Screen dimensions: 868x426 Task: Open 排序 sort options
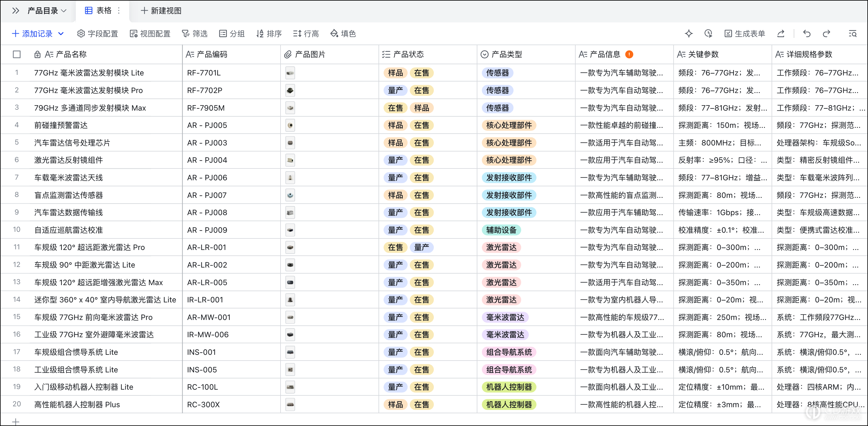pos(269,34)
